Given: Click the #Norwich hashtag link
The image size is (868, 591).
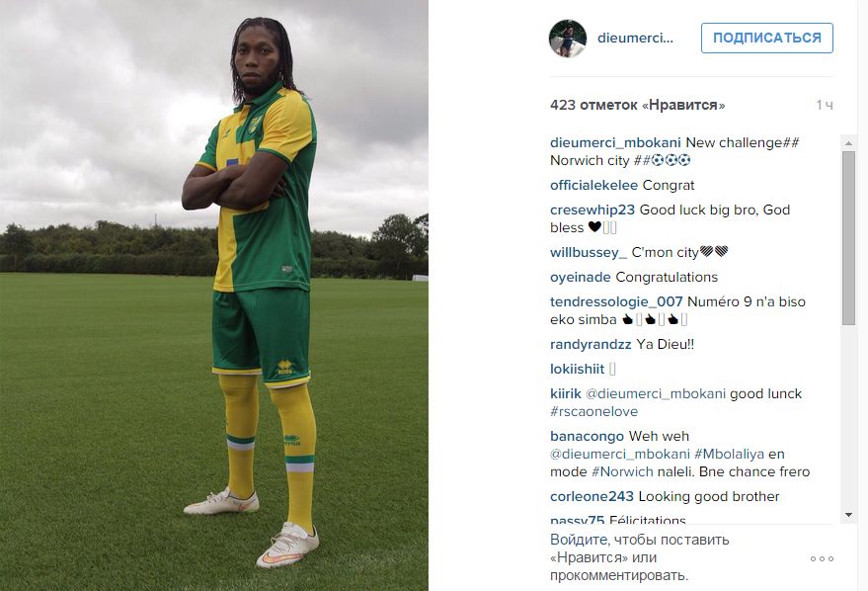Looking at the screenshot, I should point(622,472).
